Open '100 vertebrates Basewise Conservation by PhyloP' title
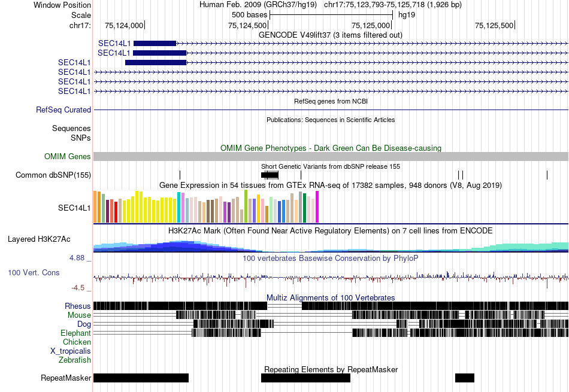 tap(331, 258)
